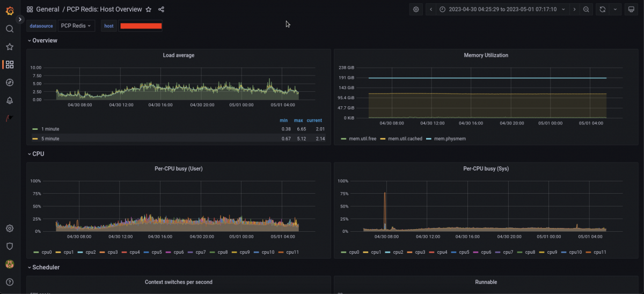Share the dashboard via share icon
The height and width of the screenshot is (294, 644).
click(162, 10)
